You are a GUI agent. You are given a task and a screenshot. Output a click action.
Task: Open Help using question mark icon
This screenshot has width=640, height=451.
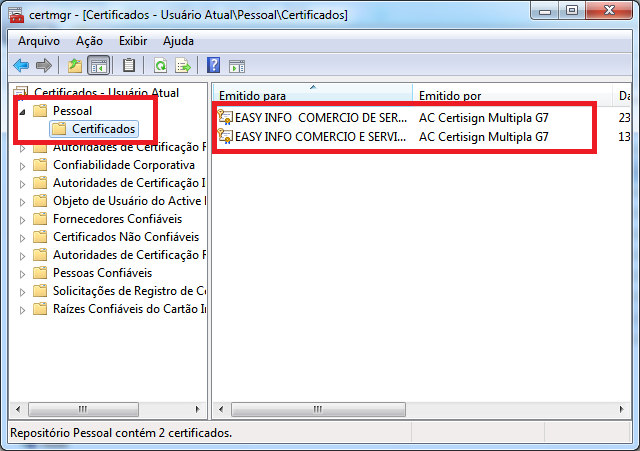coord(213,65)
